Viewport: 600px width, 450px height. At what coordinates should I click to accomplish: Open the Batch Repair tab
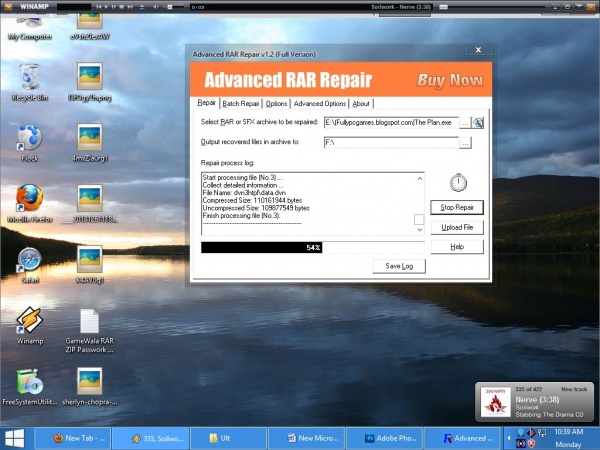241,103
